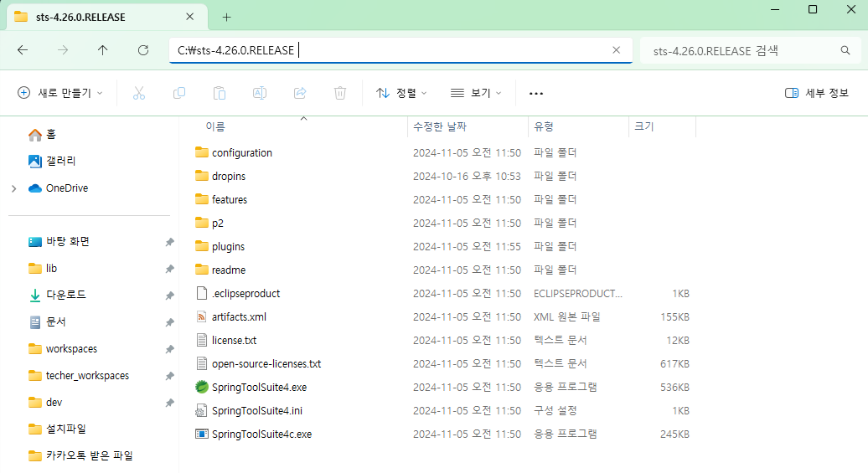Refresh the folder view

(x=143, y=50)
